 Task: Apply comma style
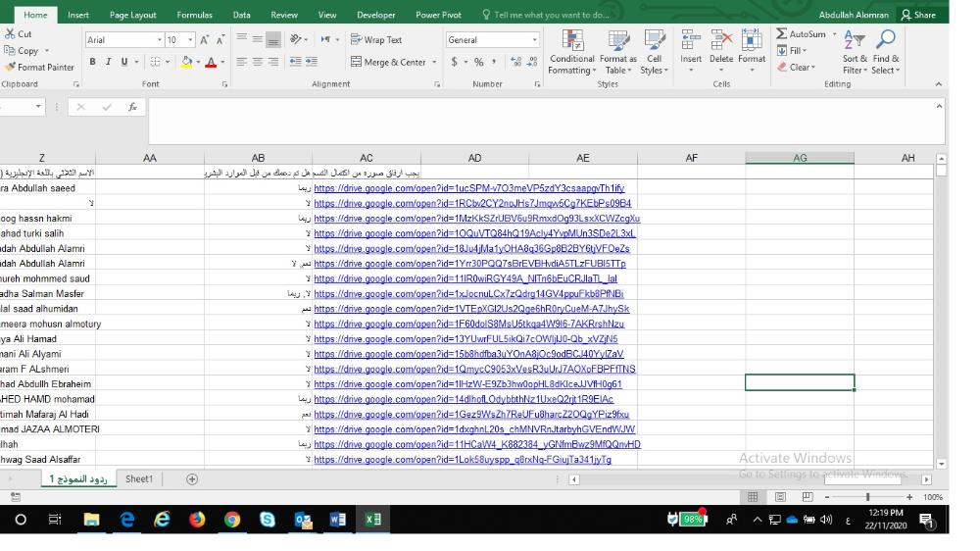tap(494, 62)
